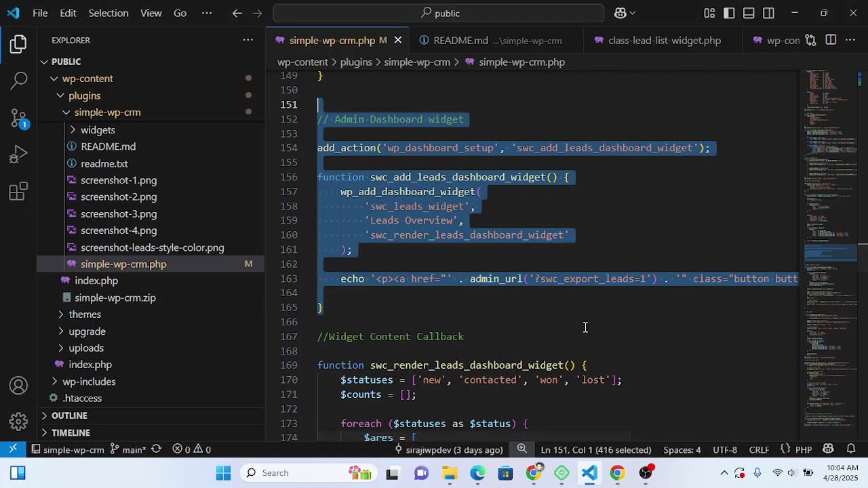
Task: Open errors and warnings count
Action: pos(191,449)
